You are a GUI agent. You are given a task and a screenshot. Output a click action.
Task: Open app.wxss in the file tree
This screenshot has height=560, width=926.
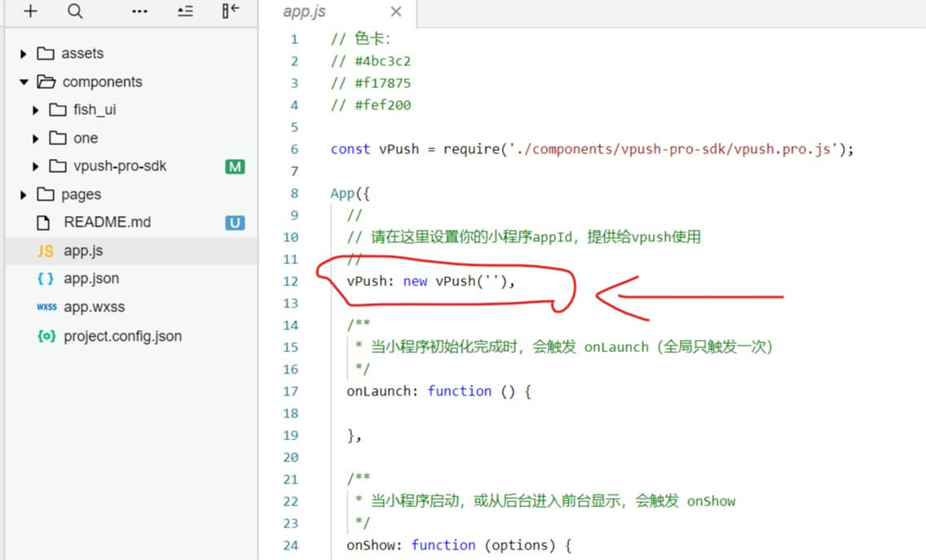point(95,307)
